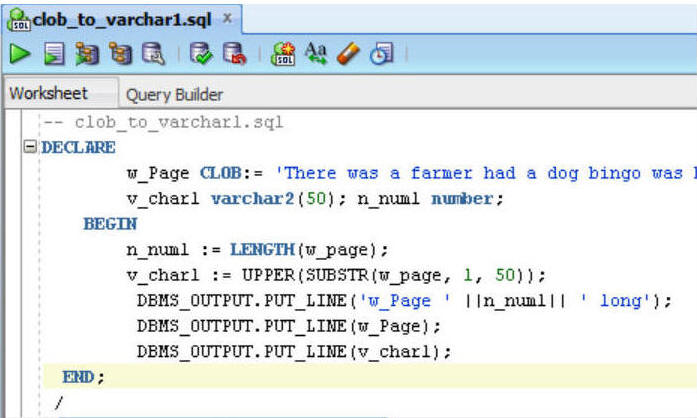Collapse the DECLARE code block

tap(30, 147)
